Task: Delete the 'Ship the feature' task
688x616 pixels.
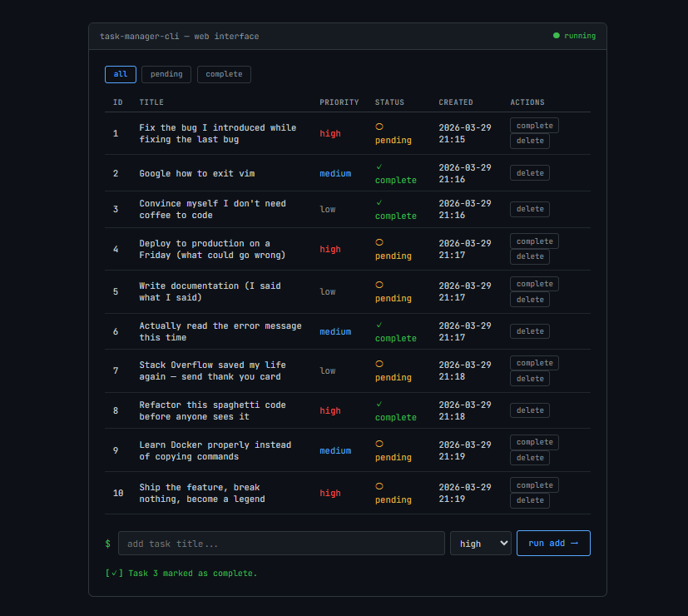Action: (x=529, y=499)
